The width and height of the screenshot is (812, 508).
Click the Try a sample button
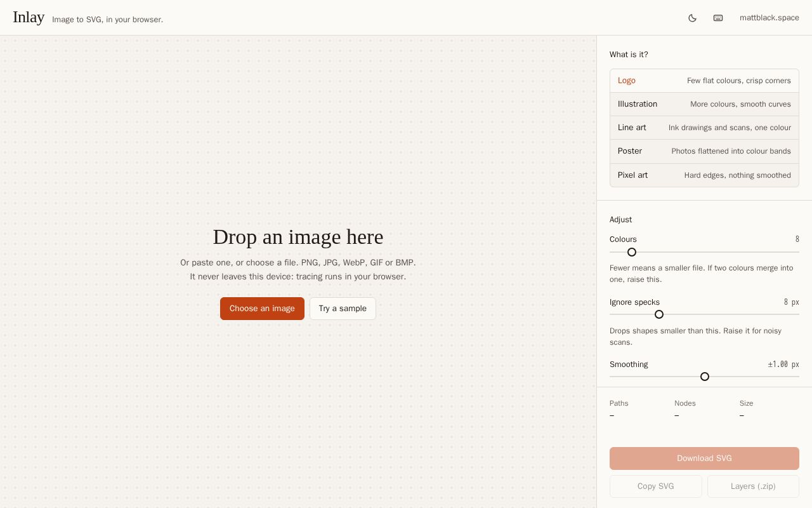click(343, 309)
